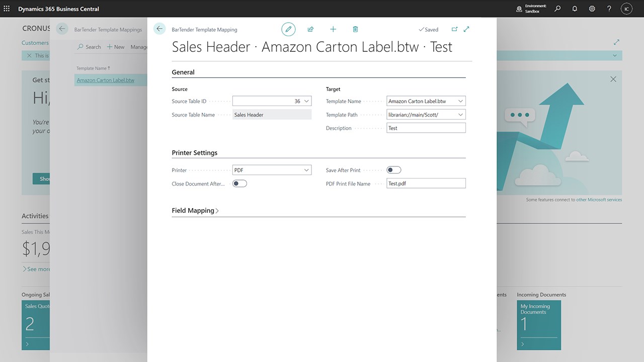The image size is (644, 362).
Task: Click the Description field containing Test
Action: point(426,128)
